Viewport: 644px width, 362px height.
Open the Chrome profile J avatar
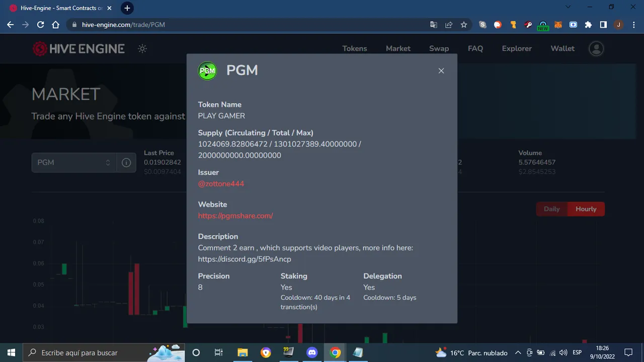coord(618,25)
